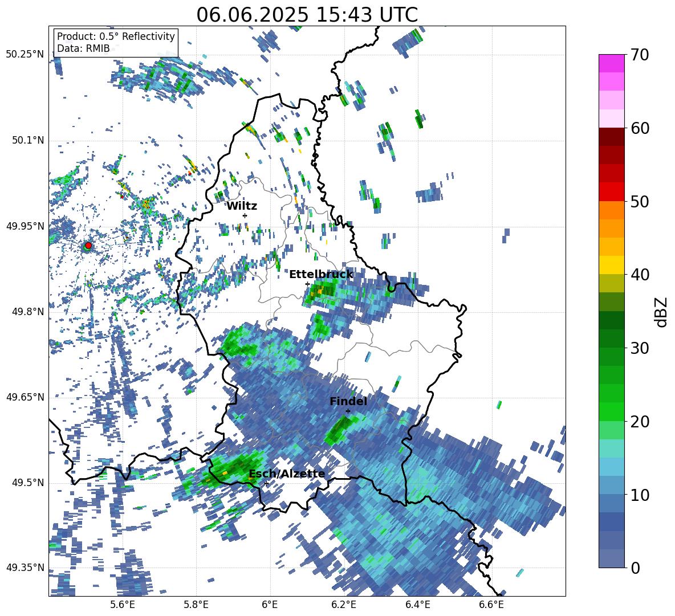The image size is (675, 616).
Task: Click the 5.8°E longitude label
Action: [196, 605]
